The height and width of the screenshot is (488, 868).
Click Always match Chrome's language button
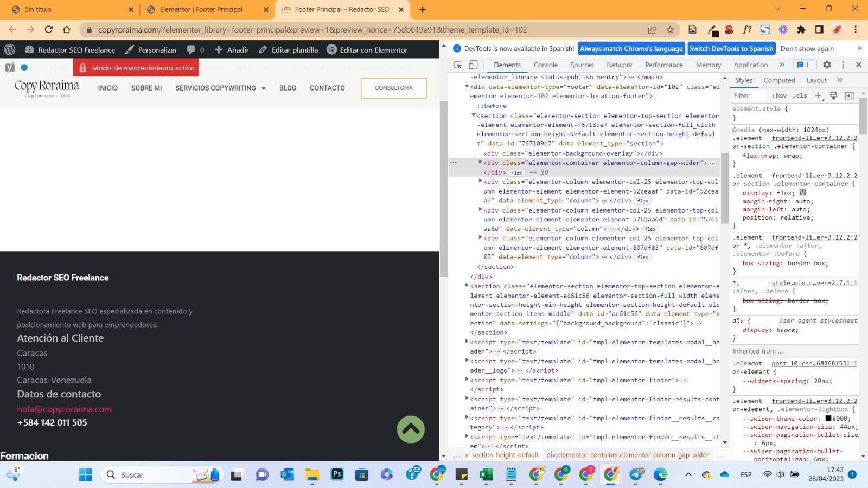631,48
